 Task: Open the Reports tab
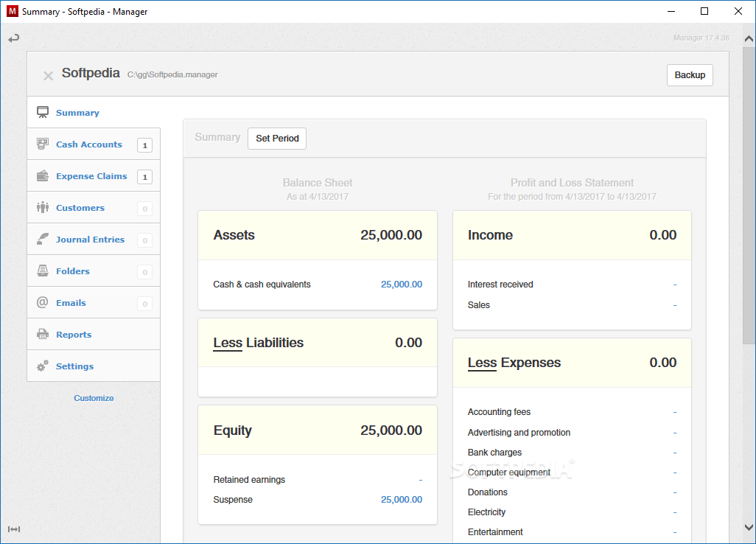coord(94,334)
